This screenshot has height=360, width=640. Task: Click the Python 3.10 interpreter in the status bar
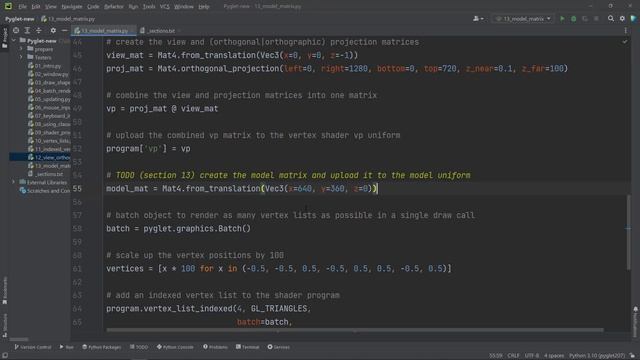(x=597, y=356)
